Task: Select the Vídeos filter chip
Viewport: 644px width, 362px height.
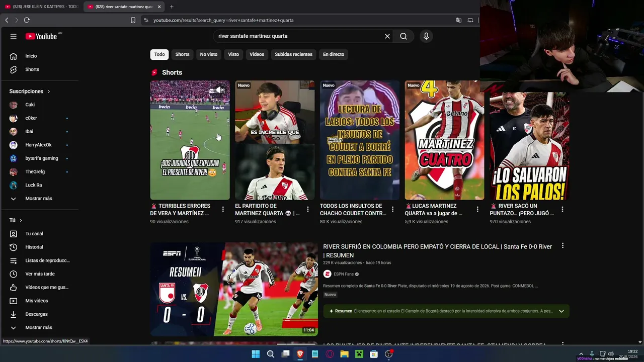Action: click(x=257, y=54)
